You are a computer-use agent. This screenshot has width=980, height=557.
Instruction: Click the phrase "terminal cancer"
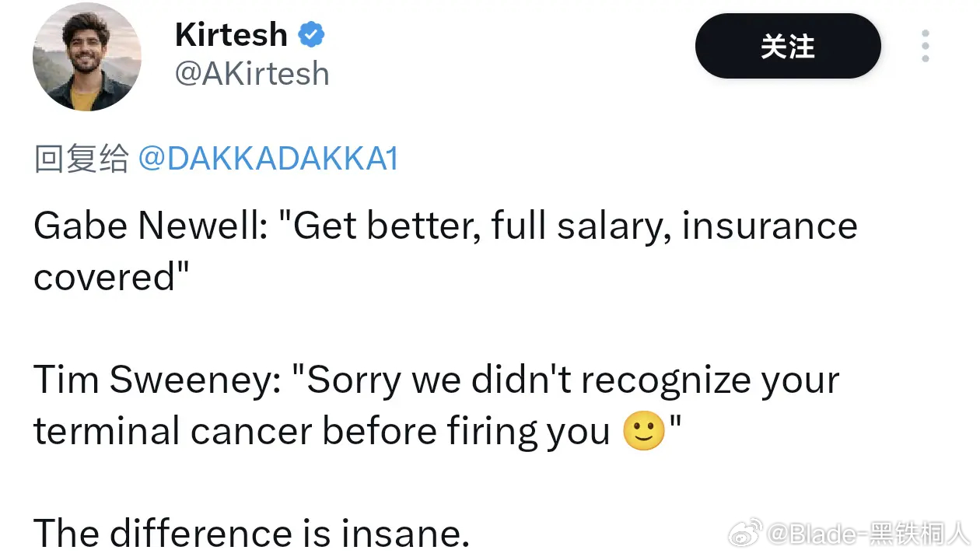tap(173, 432)
